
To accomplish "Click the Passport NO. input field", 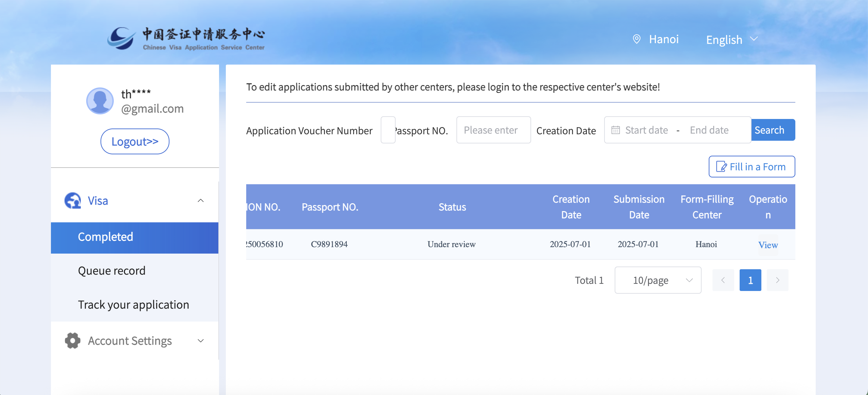I will [493, 130].
